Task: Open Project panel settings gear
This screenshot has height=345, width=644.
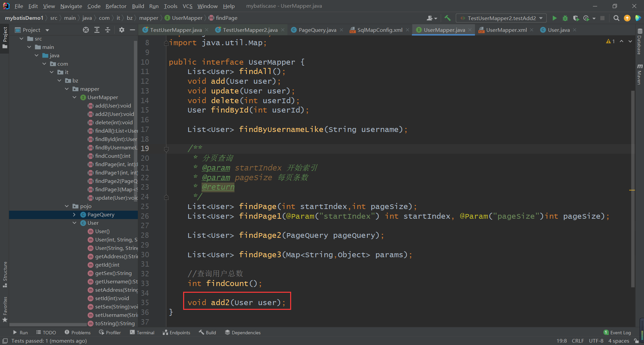Action: point(122,30)
